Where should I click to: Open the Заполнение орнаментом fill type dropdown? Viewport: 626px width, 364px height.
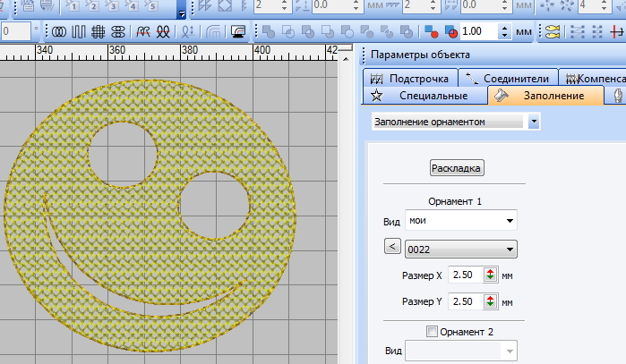pyautogui.click(x=534, y=121)
